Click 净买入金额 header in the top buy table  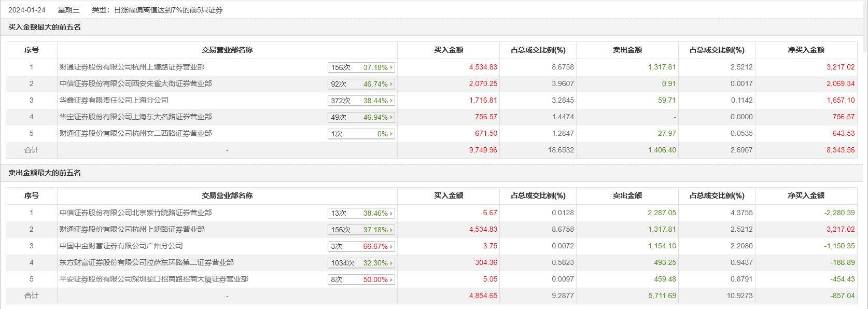coord(806,50)
